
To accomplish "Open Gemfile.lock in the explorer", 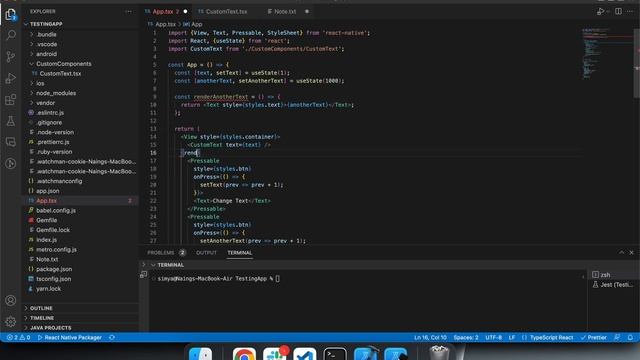I will (53, 230).
